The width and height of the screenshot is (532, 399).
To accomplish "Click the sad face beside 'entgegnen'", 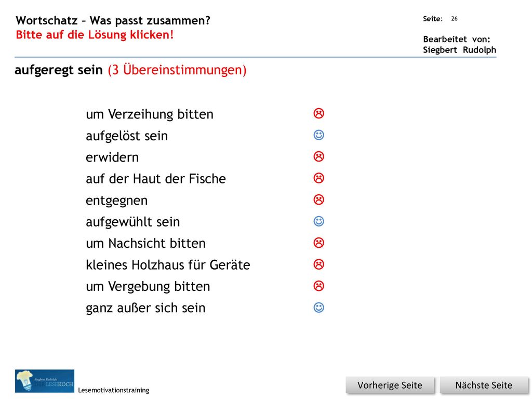I will (318, 199).
